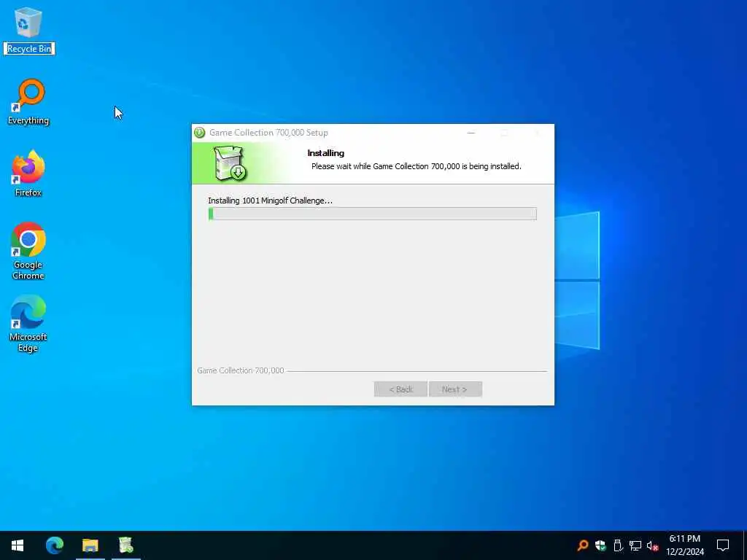Screen dimensions: 747x560
Task: Open File Explorer from the taskbar
Action: pyautogui.click(x=90, y=545)
